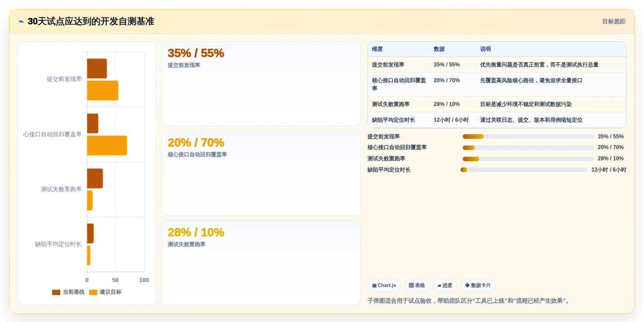Viewport: 644px width, 322px height.
Task: Select the 进度 tag chip
Action: click(x=445, y=286)
